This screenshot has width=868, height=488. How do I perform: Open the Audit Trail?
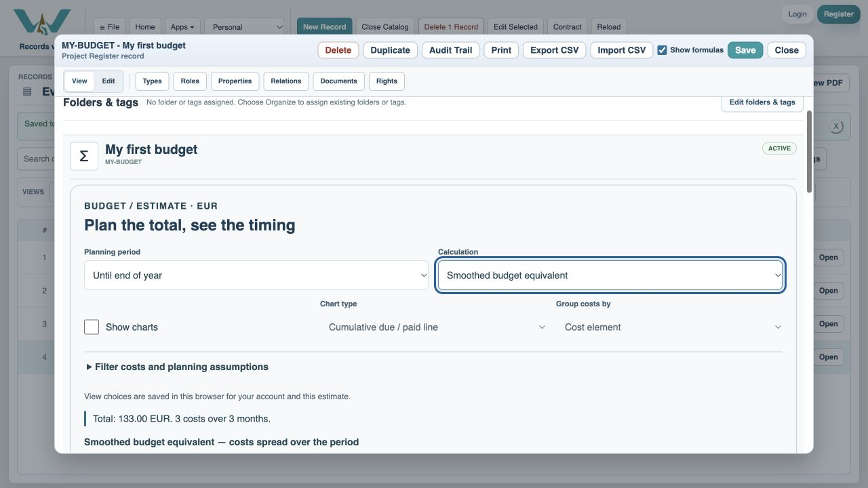coord(451,50)
